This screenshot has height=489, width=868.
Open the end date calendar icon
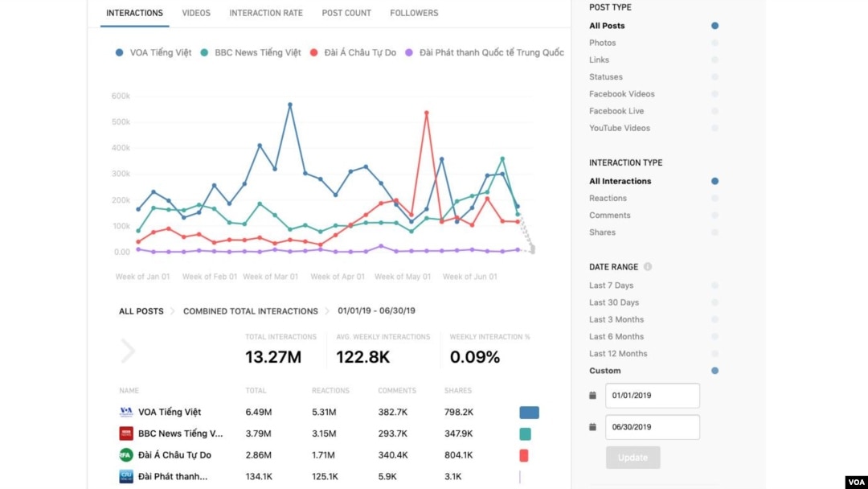coord(592,427)
